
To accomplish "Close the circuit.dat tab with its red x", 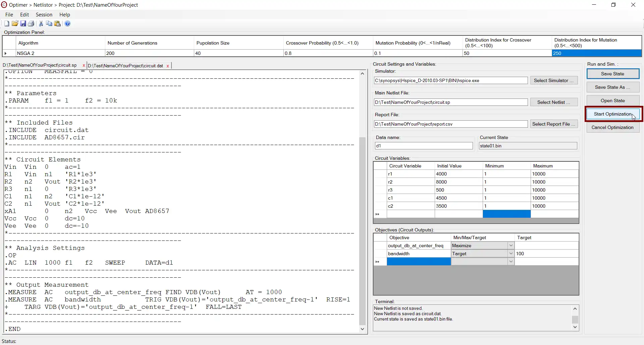I will [168, 66].
